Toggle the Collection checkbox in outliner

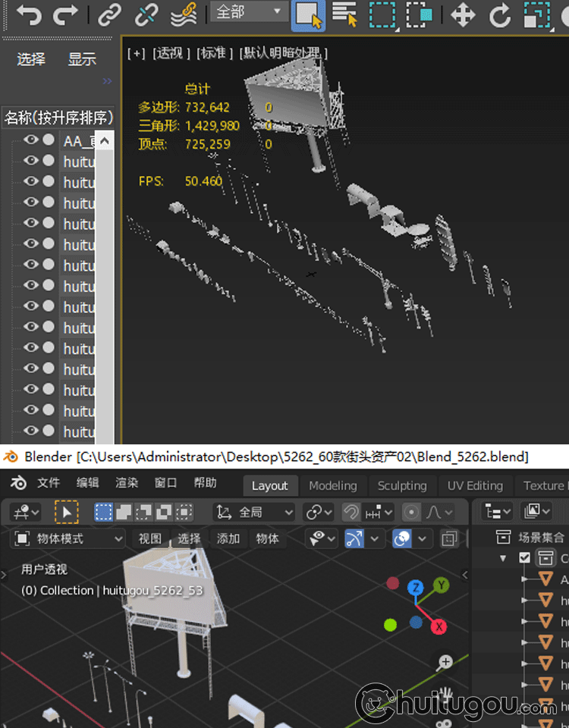pyautogui.click(x=524, y=558)
